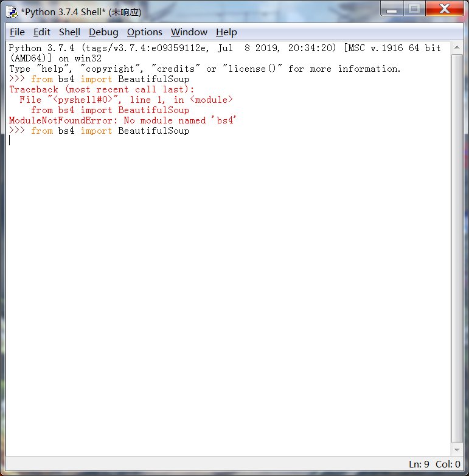Viewport: 469px width, 476px height.
Task: Click the Traceback (most recent call last) line
Action: point(102,89)
